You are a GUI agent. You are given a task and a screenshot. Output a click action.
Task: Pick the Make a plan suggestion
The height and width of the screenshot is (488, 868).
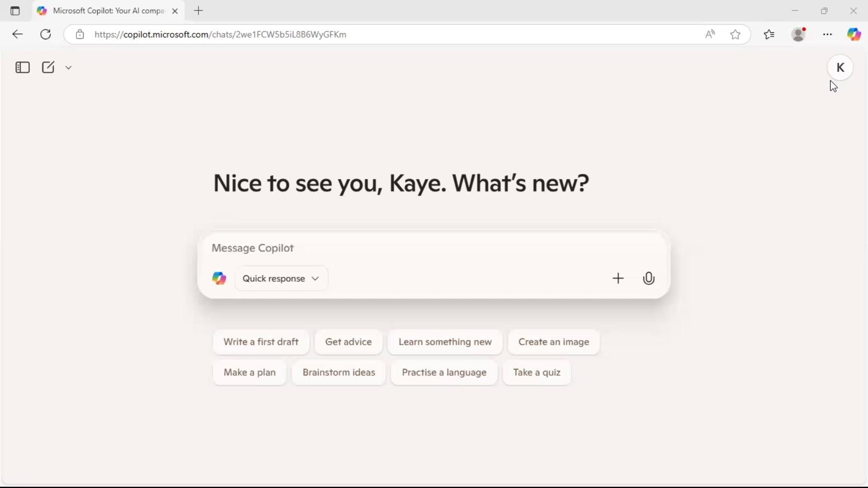[250, 373]
